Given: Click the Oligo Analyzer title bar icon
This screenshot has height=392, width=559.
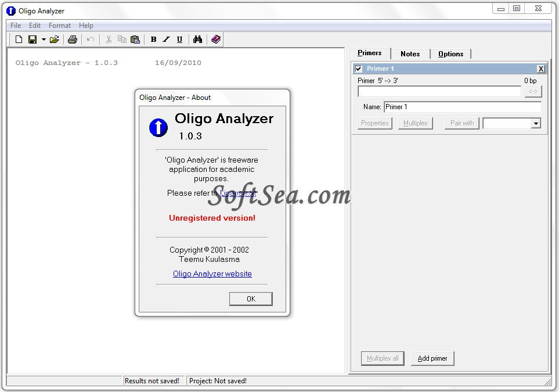Looking at the screenshot, I should point(11,10).
